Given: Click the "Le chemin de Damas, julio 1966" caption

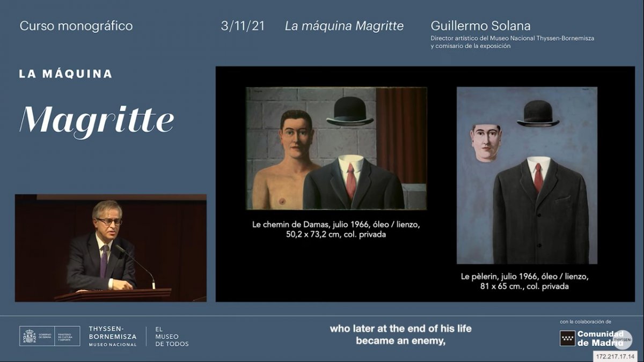Looking at the screenshot, I should 336,225.
